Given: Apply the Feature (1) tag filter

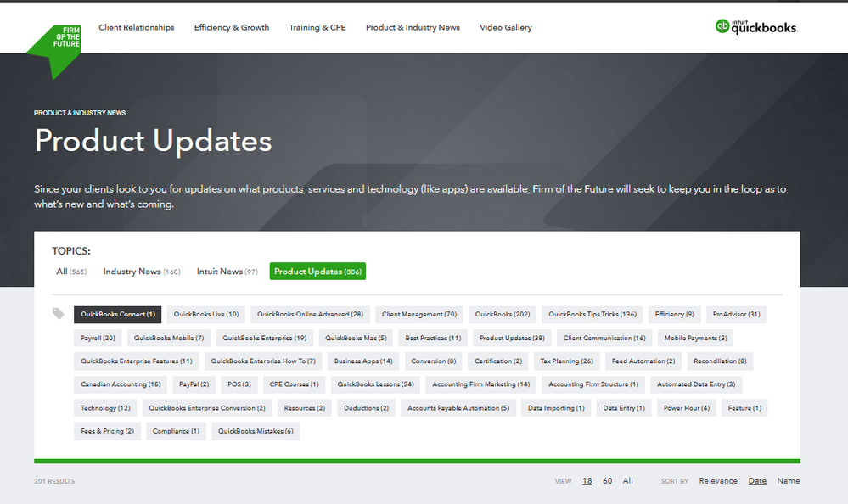Looking at the screenshot, I should tap(744, 408).
